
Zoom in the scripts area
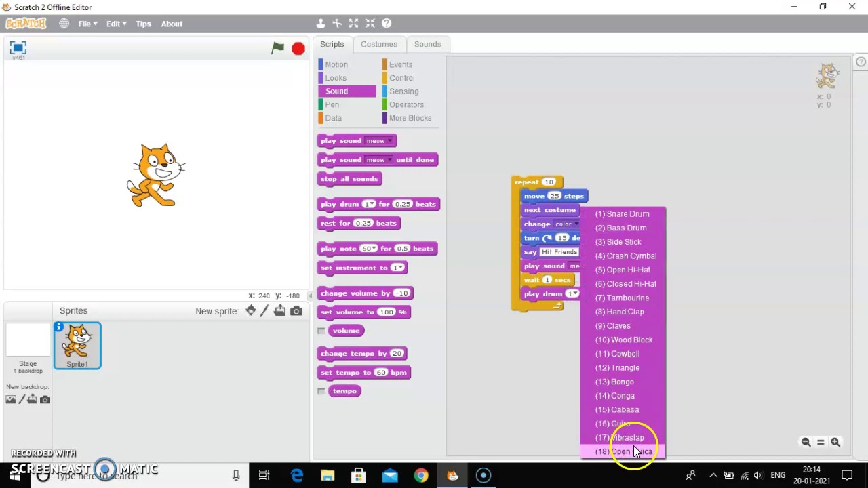tap(835, 442)
